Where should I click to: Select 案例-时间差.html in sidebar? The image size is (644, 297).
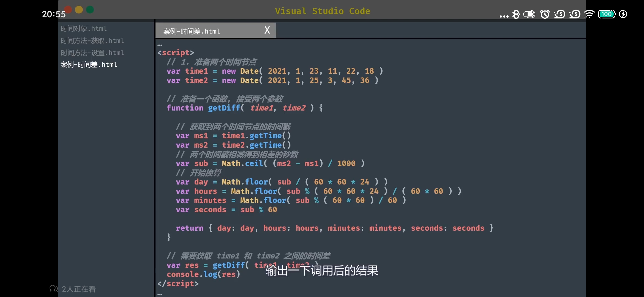pyautogui.click(x=89, y=65)
